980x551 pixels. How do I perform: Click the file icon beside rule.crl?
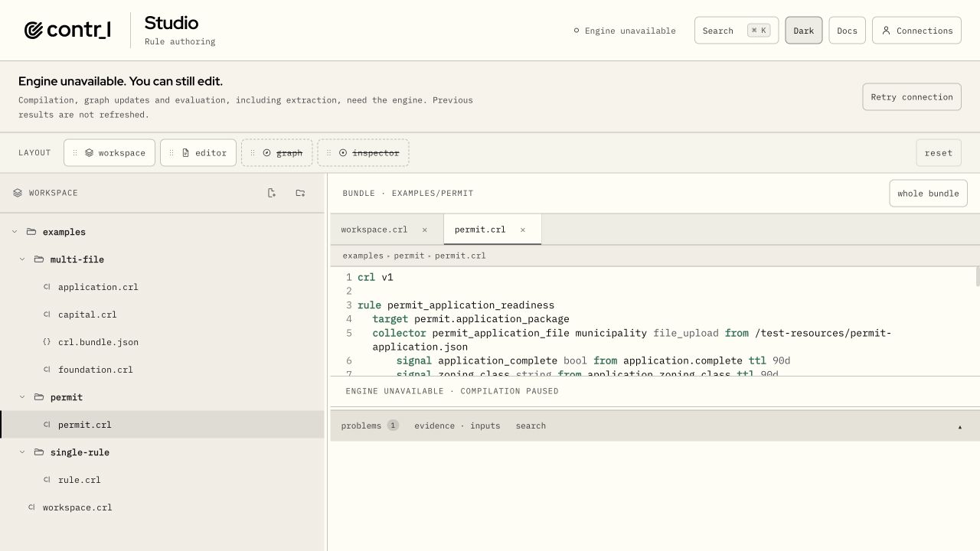click(x=47, y=480)
